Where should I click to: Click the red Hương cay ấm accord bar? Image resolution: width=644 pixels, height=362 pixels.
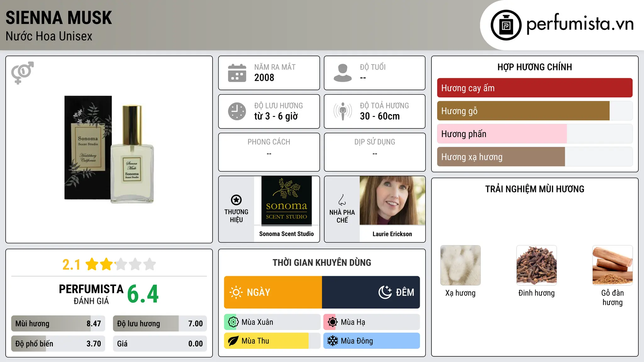[535, 88]
